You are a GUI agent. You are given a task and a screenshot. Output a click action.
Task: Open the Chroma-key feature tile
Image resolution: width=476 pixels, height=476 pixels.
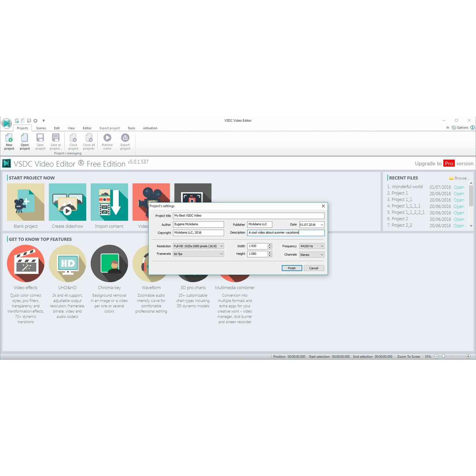[x=109, y=264]
